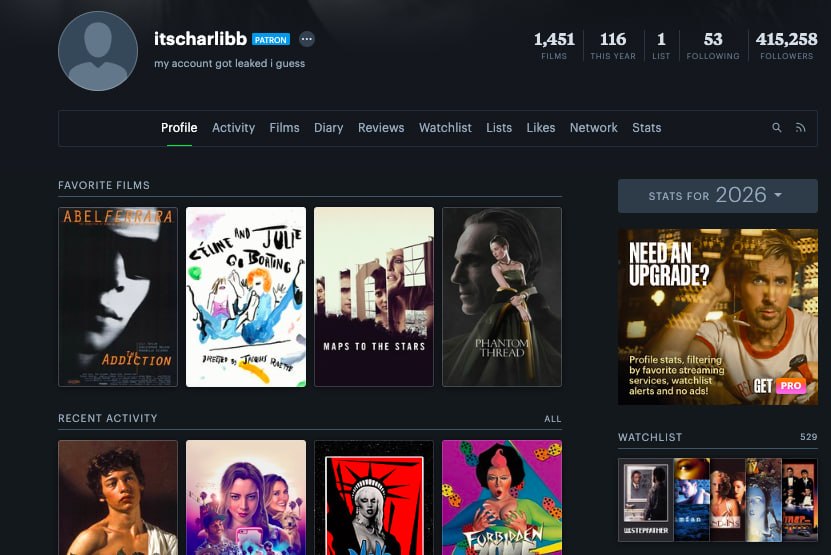
Task: Click the 529 watchlist count
Action: (x=808, y=437)
